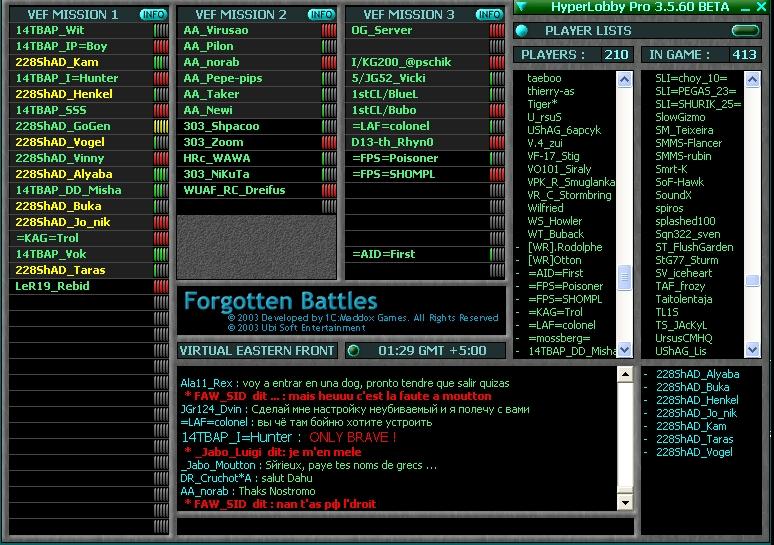Click the VEF MISSION 1 header title
Viewport: 774px width, 545px height.
pyautogui.click(x=73, y=15)
